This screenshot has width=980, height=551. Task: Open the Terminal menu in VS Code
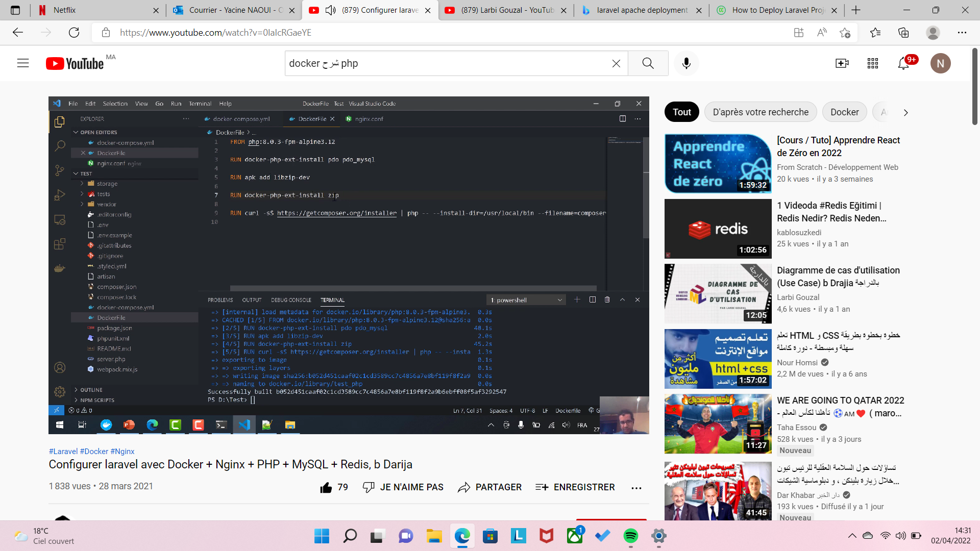(200, 103)
